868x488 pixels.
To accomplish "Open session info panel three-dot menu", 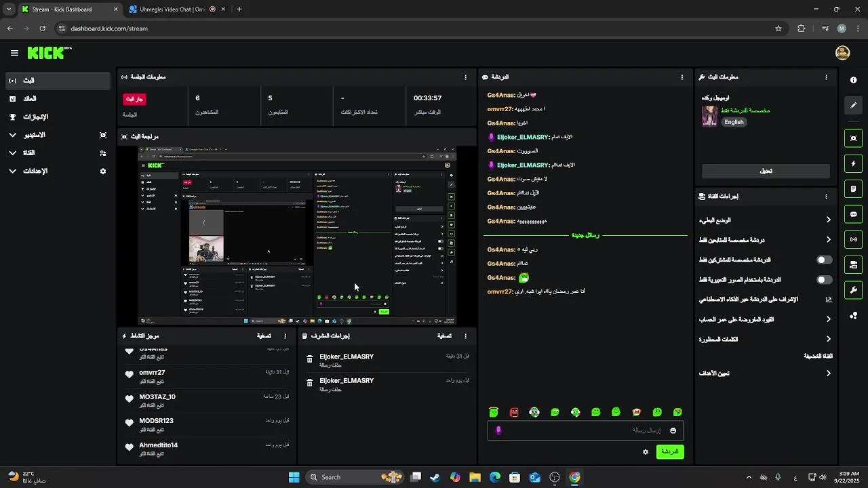I will point(465,77).
